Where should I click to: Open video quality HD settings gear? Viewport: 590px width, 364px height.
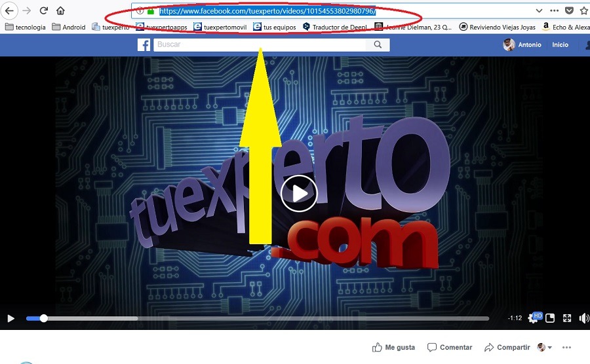pyautogui.click(x=534, y=318)
